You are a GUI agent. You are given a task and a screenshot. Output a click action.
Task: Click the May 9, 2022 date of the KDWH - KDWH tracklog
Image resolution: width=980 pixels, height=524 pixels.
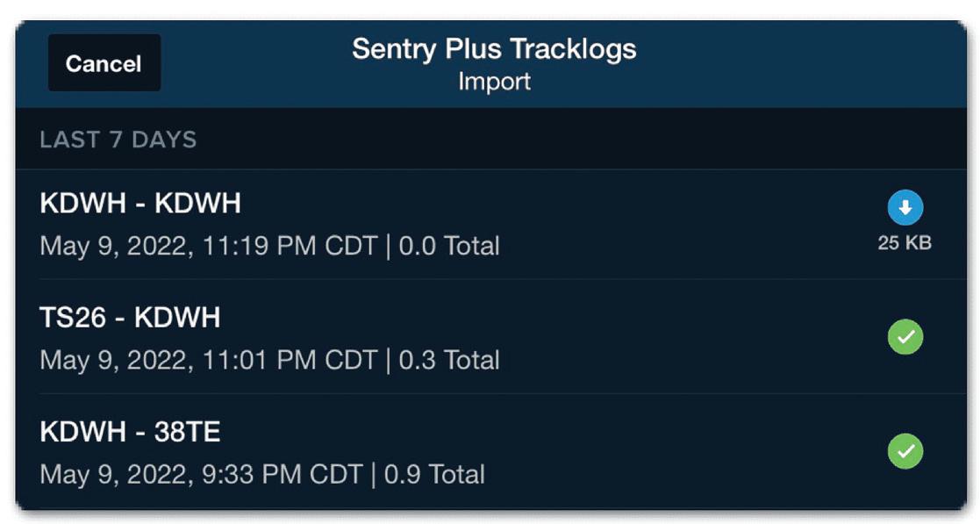(x=116, y=246)
